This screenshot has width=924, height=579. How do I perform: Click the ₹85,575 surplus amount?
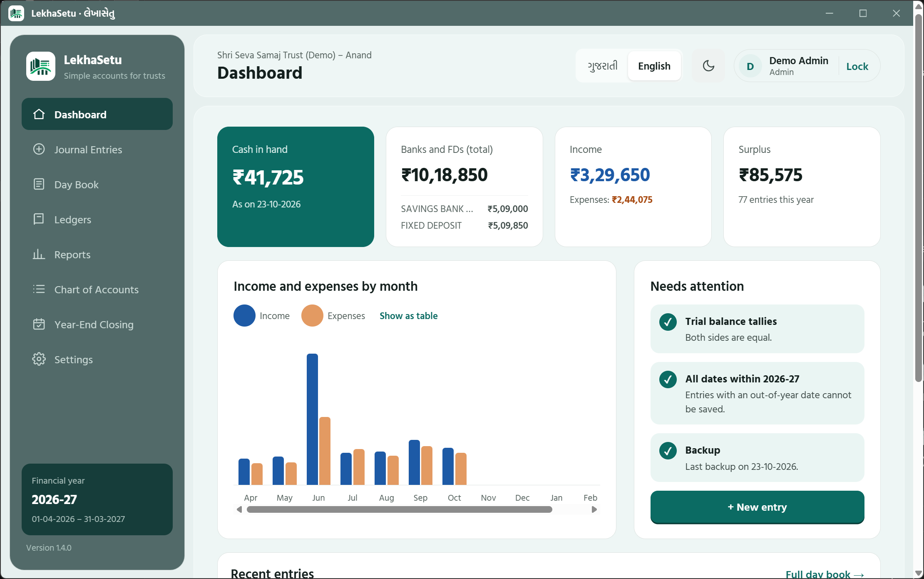[x=770, y=175]
